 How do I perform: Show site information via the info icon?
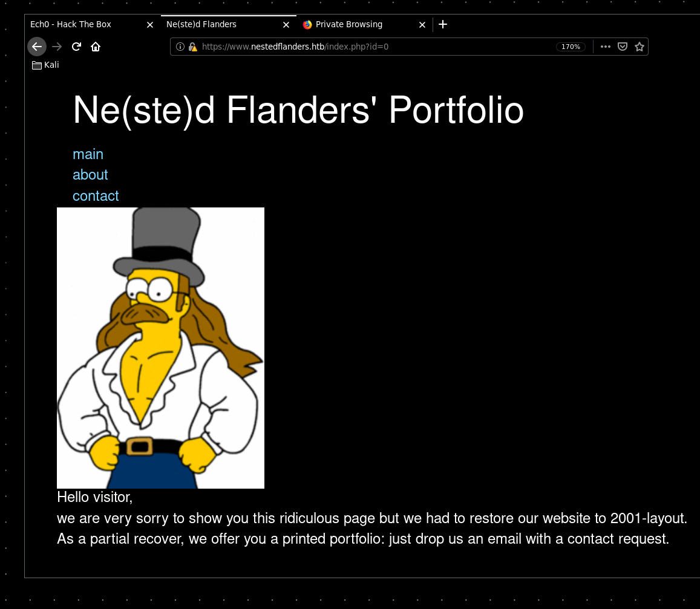point(180,47)
